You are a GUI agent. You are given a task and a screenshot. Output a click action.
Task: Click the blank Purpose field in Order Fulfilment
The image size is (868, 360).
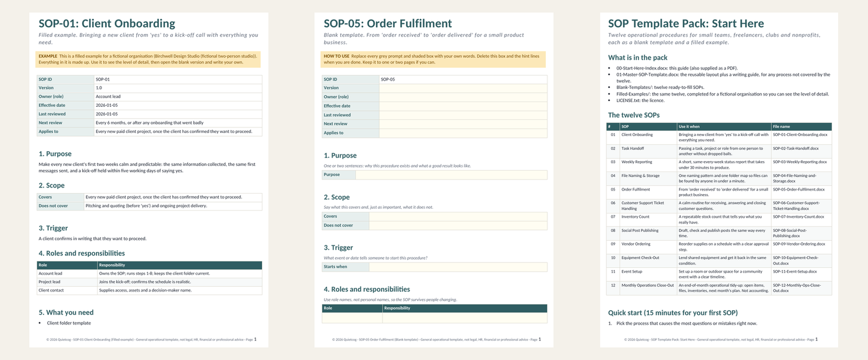(451, 175)
